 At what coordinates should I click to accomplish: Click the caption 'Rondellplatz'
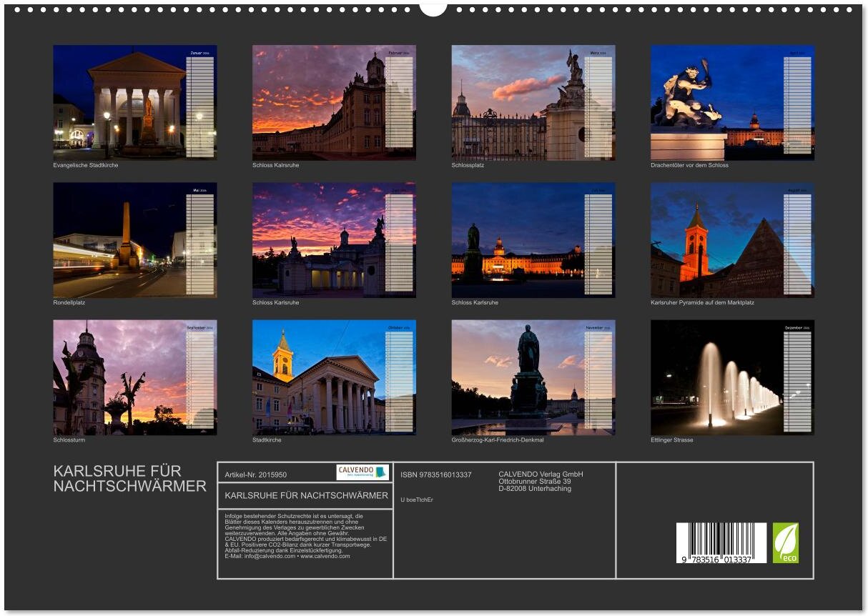point(69,302)
